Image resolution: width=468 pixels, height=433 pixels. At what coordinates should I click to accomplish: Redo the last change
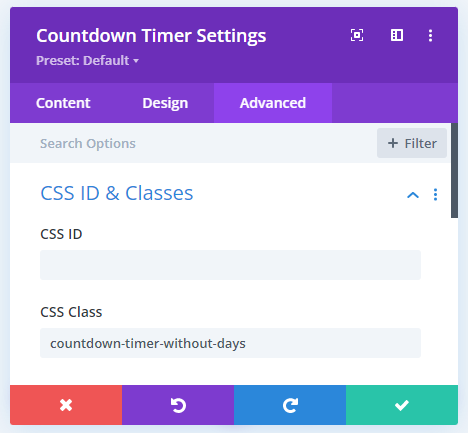click(x=290, y=405)
